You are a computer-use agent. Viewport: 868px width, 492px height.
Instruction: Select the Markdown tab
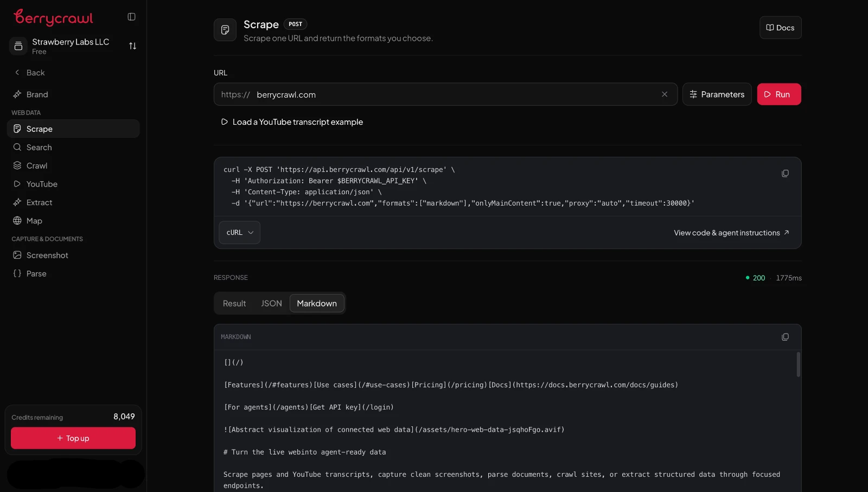click(x=317, y=304)
